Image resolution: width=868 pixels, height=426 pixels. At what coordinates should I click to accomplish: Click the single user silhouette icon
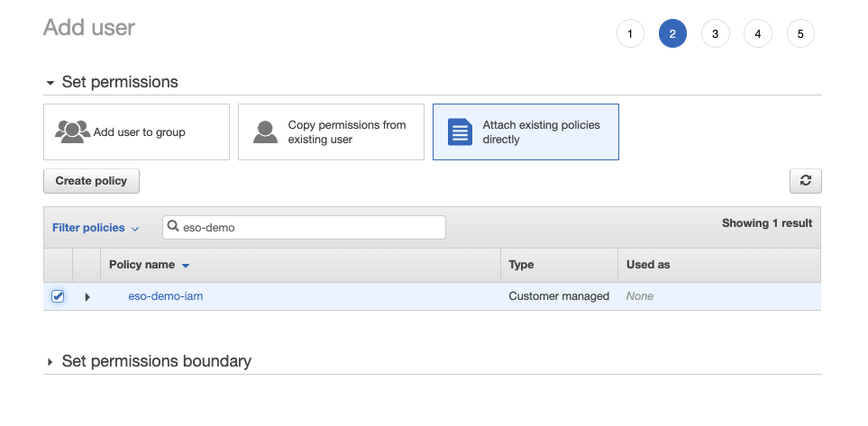click(265, 131)
